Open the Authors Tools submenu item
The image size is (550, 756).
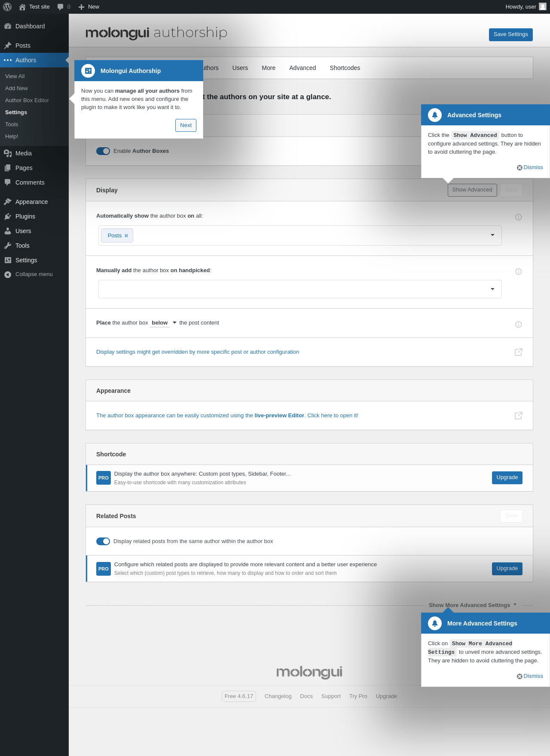coord(12,124)
